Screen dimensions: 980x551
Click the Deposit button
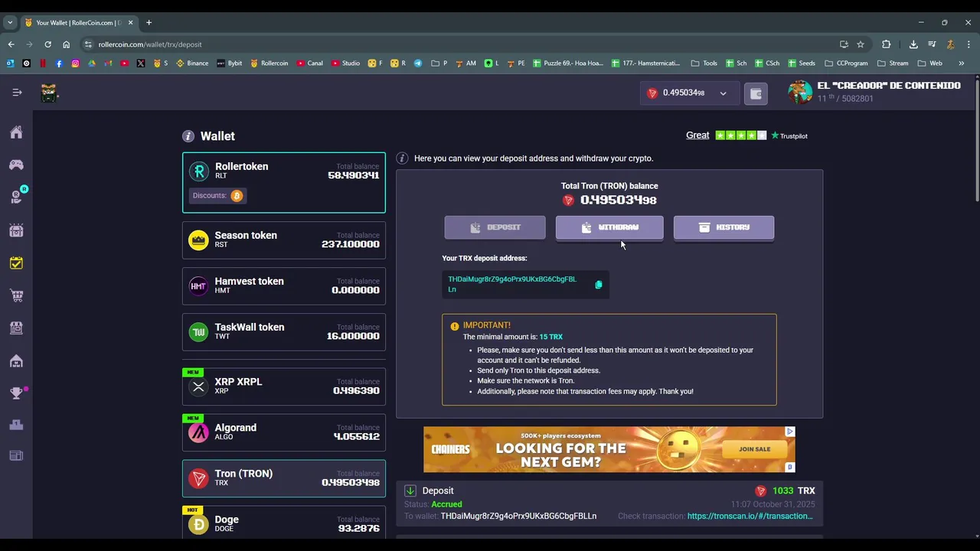click(495, 227)
